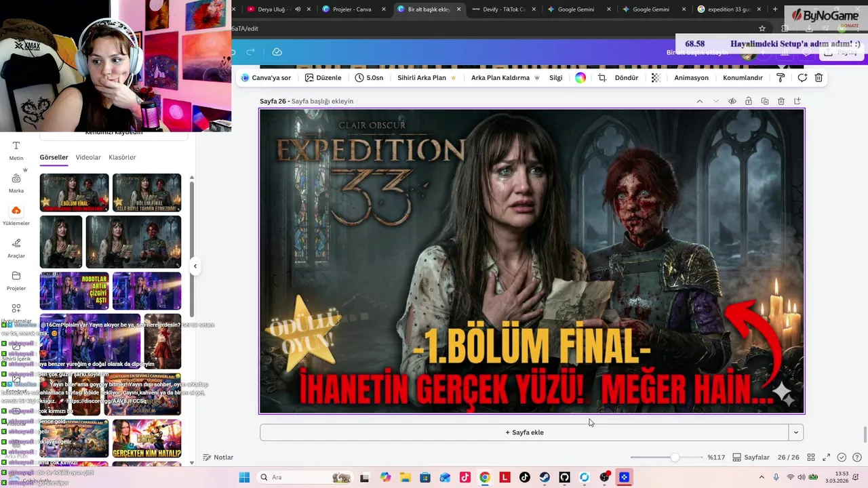Move page 26 down with chevron
The image size is (868, 488).
715,101
